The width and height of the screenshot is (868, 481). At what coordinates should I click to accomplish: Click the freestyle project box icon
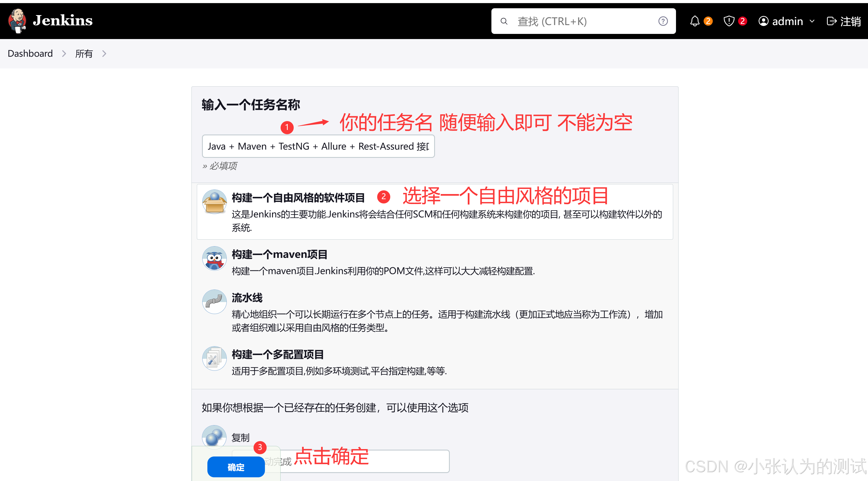[x=214, y=201]
